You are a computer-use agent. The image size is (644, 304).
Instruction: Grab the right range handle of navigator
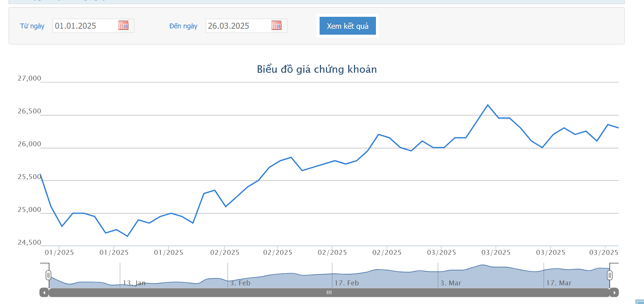pos(610,275)
